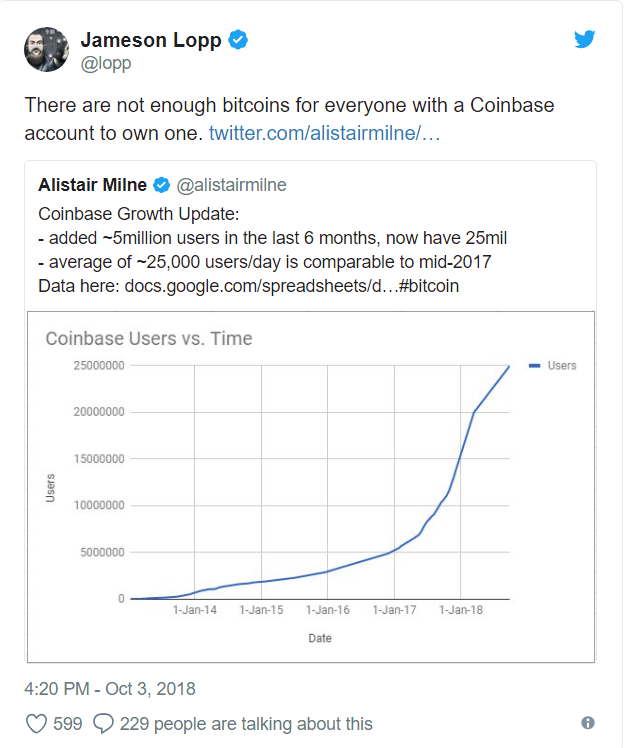Viewport: 627px width, 748px height.
Task: Open the @lopp handle
Action: (x=106, y=63)
